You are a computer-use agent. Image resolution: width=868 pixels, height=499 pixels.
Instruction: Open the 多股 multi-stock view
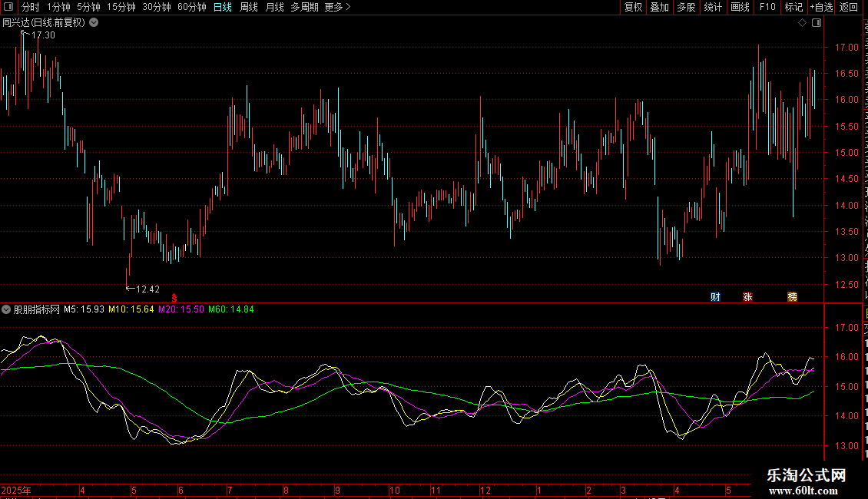(686, 7)
